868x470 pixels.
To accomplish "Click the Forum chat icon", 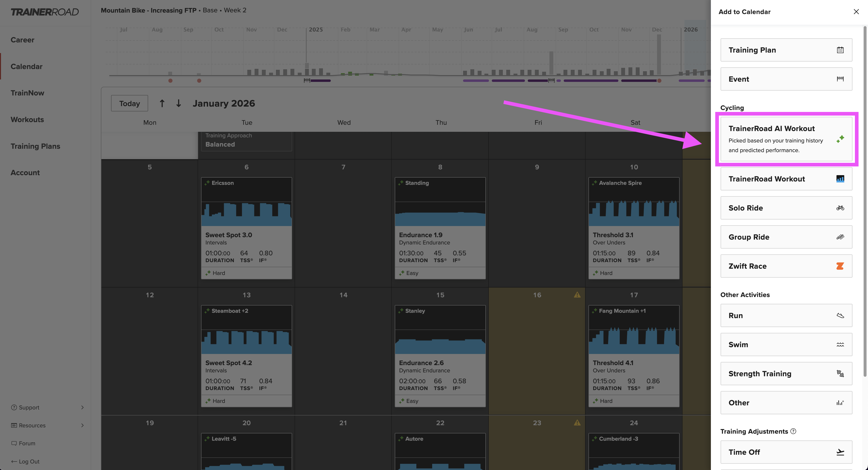I will point(14,443).
